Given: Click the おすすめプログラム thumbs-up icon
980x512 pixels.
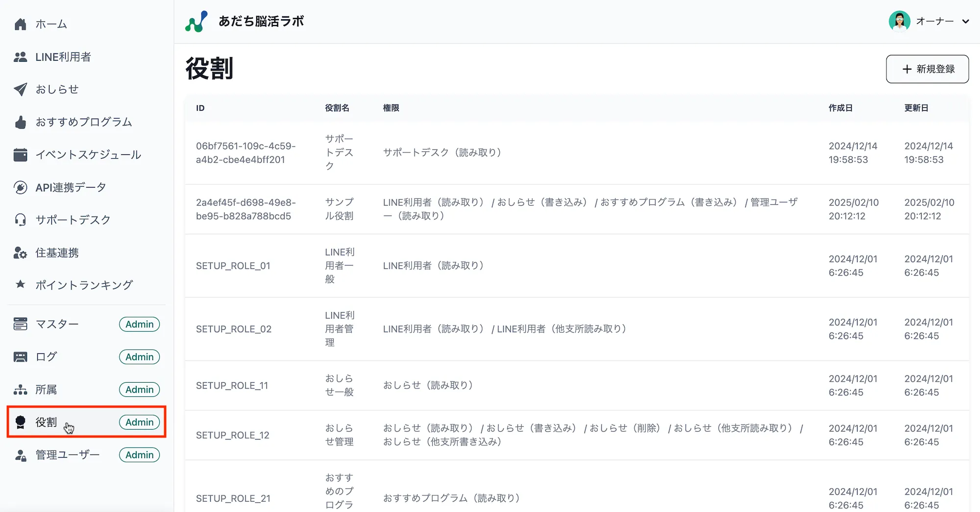Looking at the screenshot, I should (x=20, y=122).
